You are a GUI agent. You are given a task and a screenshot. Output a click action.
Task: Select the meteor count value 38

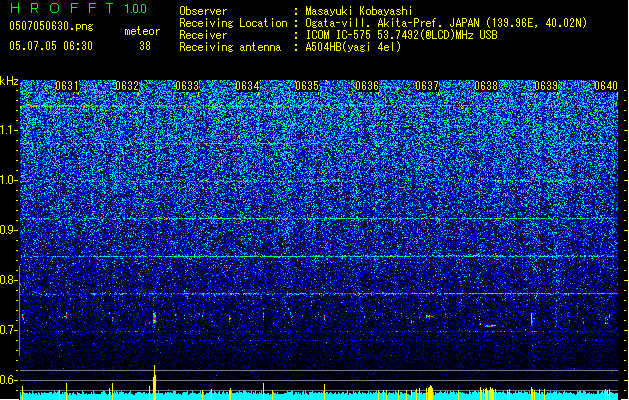[x=145, y=46]
